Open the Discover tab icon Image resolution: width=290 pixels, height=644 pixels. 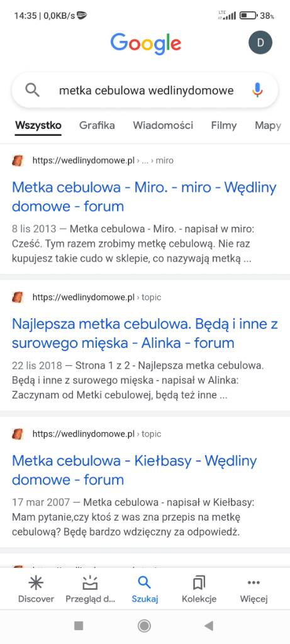(x=36, y=582)
